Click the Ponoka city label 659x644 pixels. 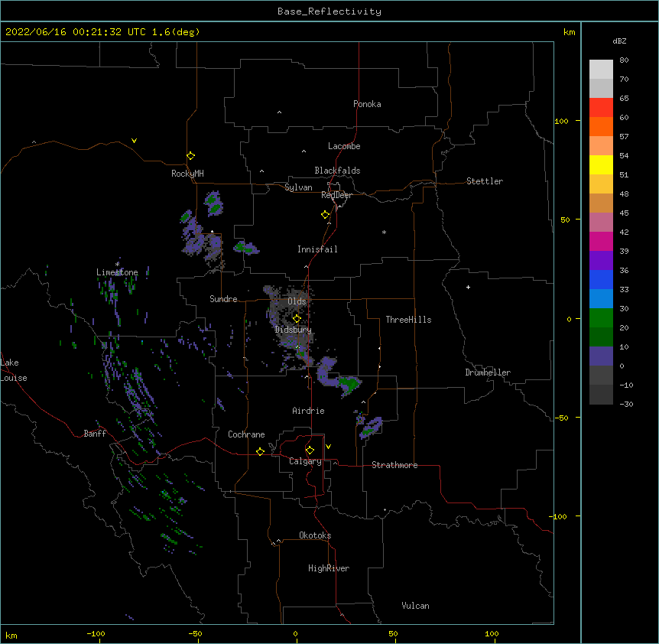(367, 104)
